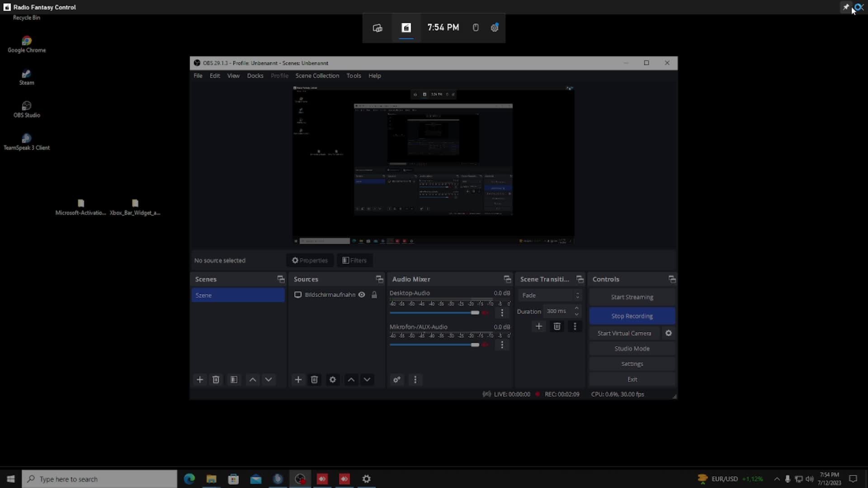Open source properties gear in Sources panel
Image resolution: width=868 pixels, height=488 pixels.
coord(333,380)
